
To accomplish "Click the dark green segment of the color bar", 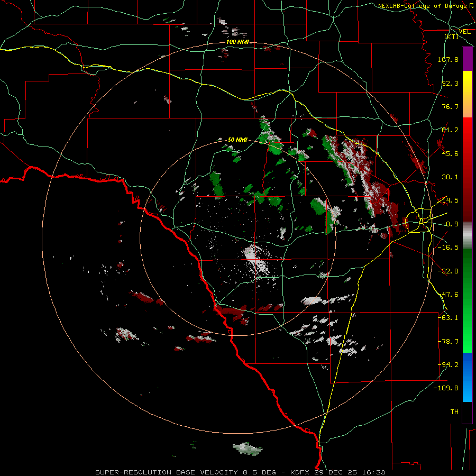I will 467,267.
